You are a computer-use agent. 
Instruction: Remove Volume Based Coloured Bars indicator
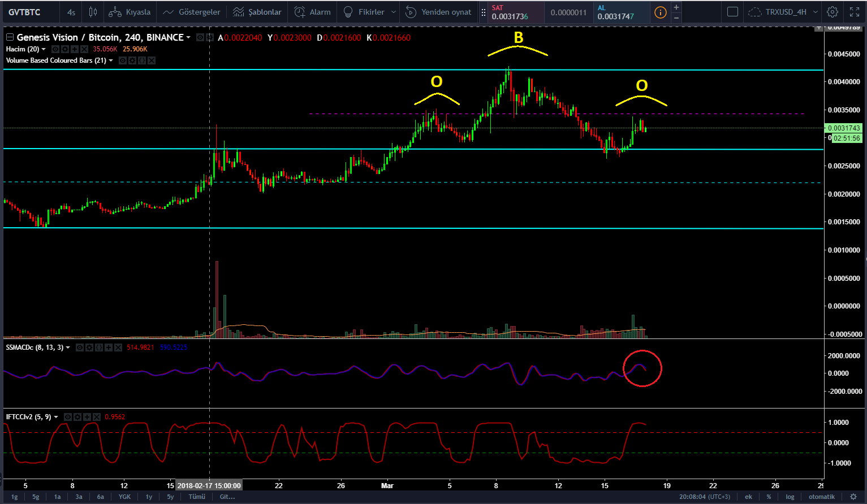[152, 60]
